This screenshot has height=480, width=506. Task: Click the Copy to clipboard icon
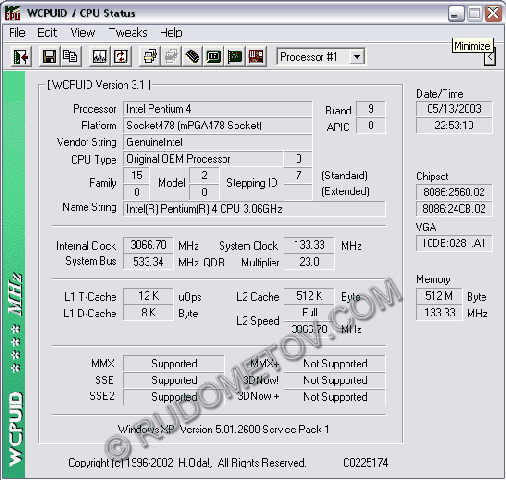(x=70, y=57)
